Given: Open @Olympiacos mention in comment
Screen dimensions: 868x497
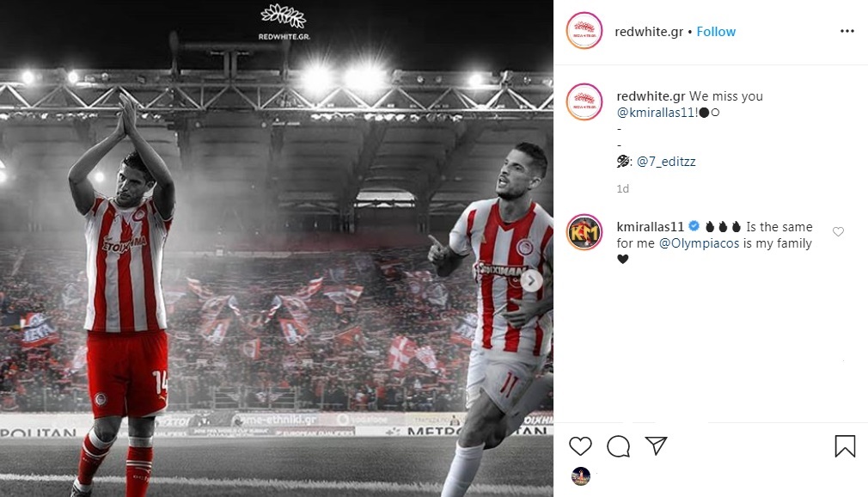Looking at the screenshot, I should pyautogui.click(x=699, y=243).
